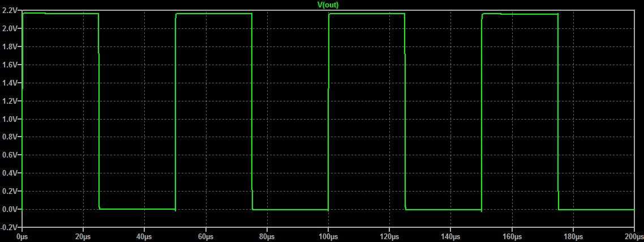
Task: Select the 1.4V vertical axis label
Action: click(10, 83)
